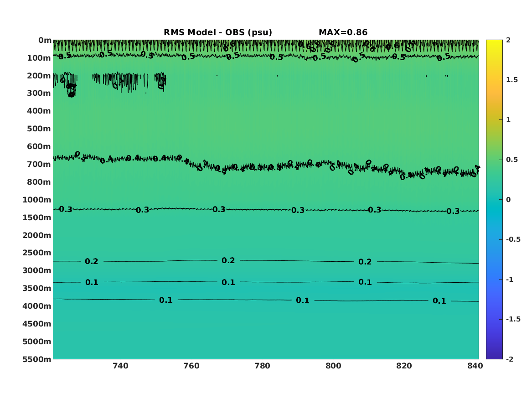Screen dimensions: 532x399
Task: Click the '5500m' depth axis label
Action: [37, 359]
